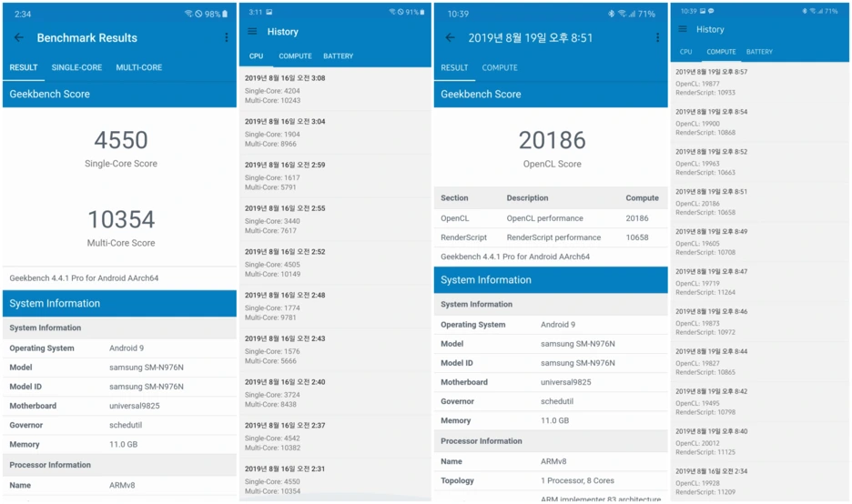The width and height of the screenshot is (852, 504).
Task: Select CPU tab in first History screen
Action: pyautogui.click(x=256, y=55)
